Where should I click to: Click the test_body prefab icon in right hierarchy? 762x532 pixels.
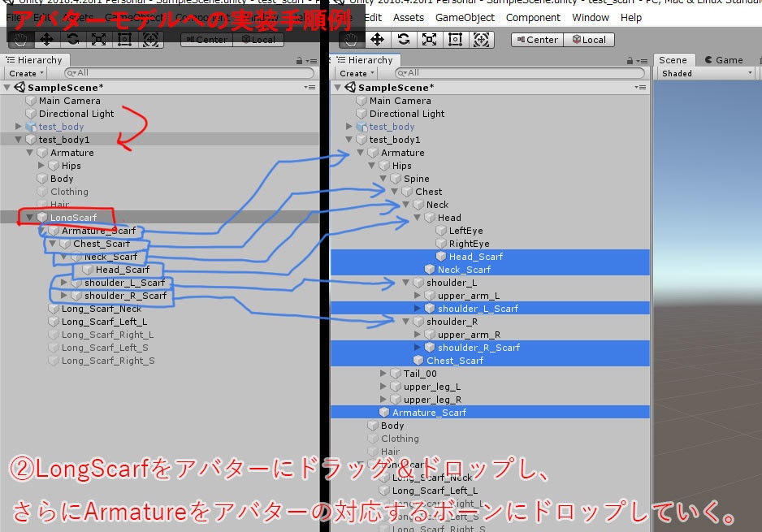point(362,127)
